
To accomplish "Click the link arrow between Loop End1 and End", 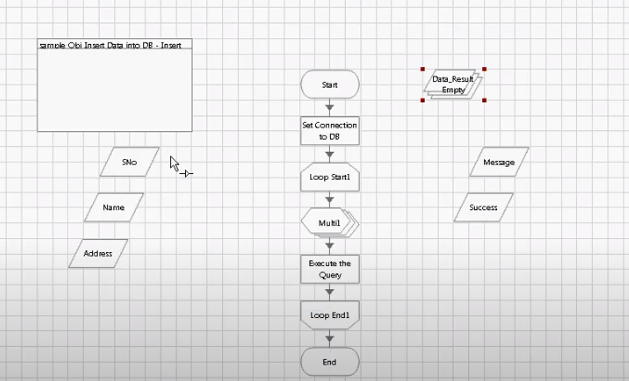I will point(330,338).
